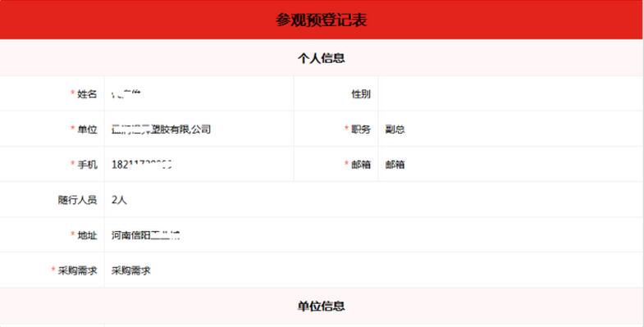The width and height of the screenshot is (644, 327).
Task: Click the 职务 field showing 副总
Action: click(x=510, y=129)
